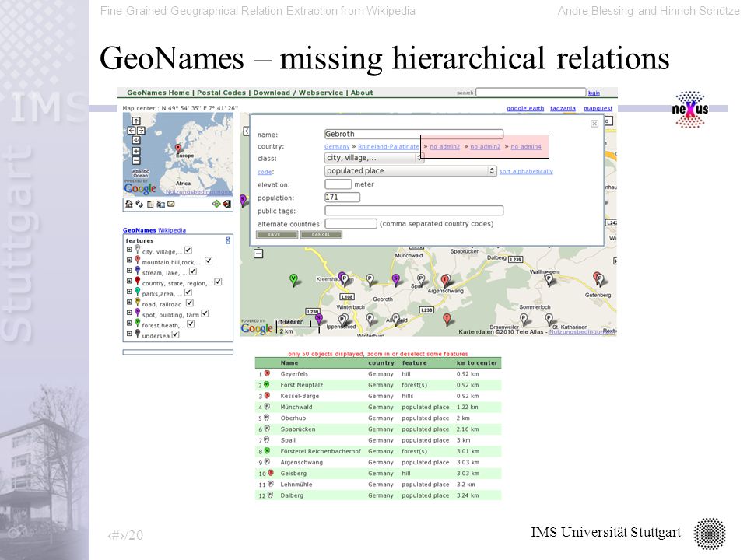747x560 pixels.
Task: Uncheck the parks, area checkbox
Action: point(188,292)
